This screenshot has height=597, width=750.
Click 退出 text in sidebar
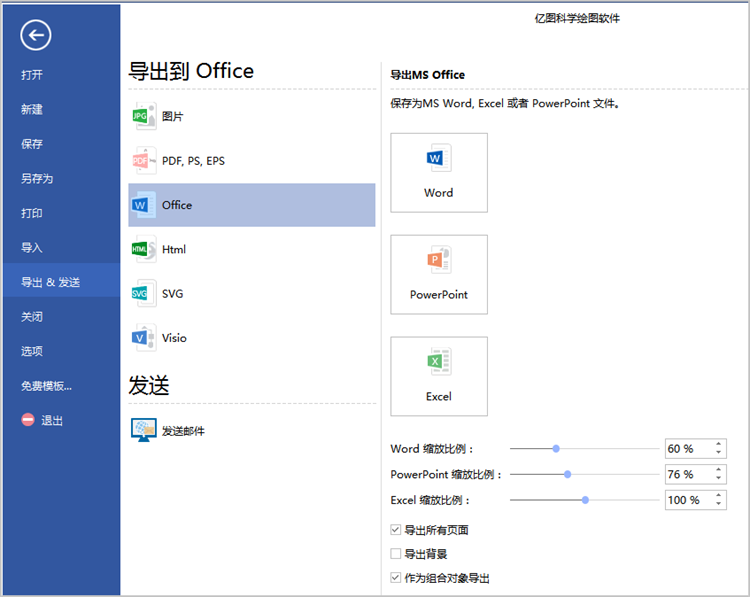52,420
